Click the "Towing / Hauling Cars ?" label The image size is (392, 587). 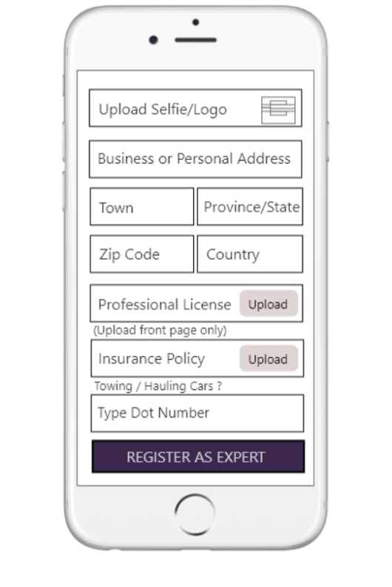pyautogui.click(x=158, y=386)
